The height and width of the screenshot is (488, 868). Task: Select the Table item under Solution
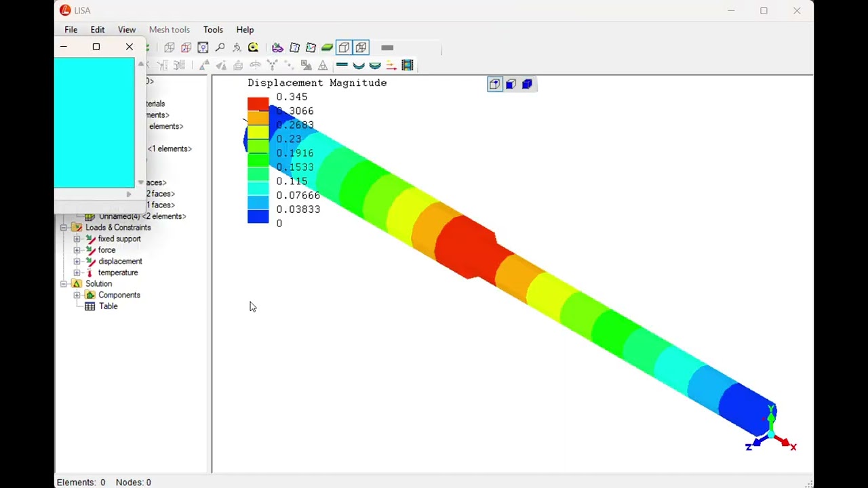click(x=108, y=306)
